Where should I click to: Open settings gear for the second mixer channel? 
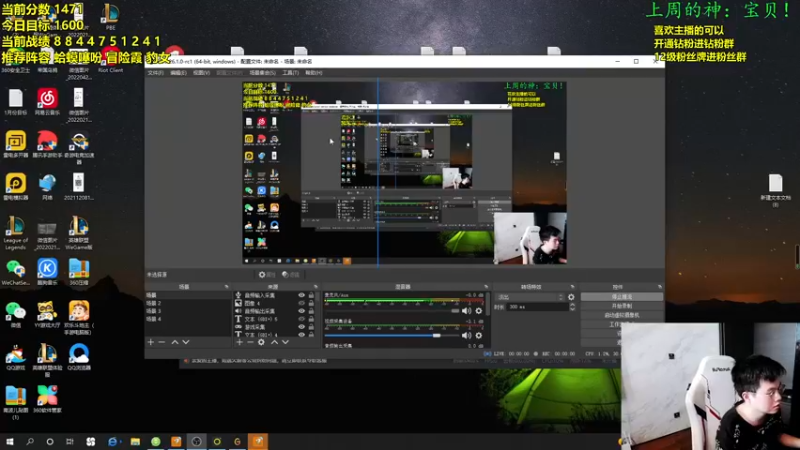[x=479, y=335]
